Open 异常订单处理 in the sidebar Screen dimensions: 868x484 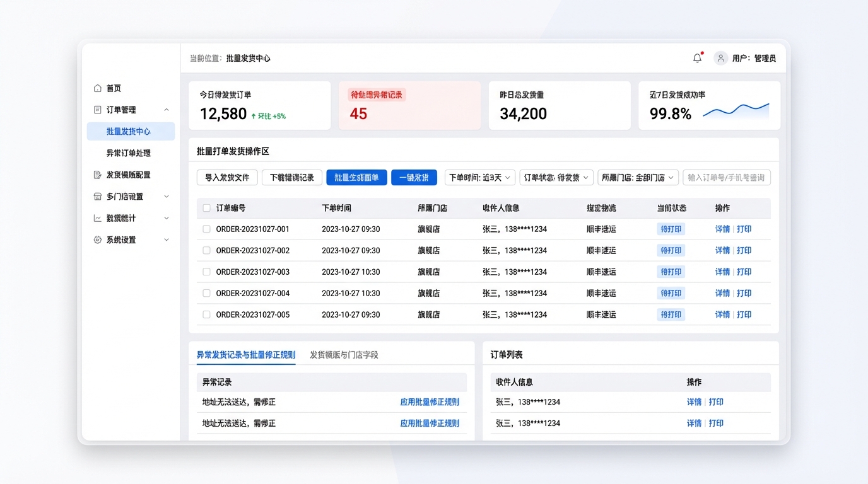pos(129,153)
